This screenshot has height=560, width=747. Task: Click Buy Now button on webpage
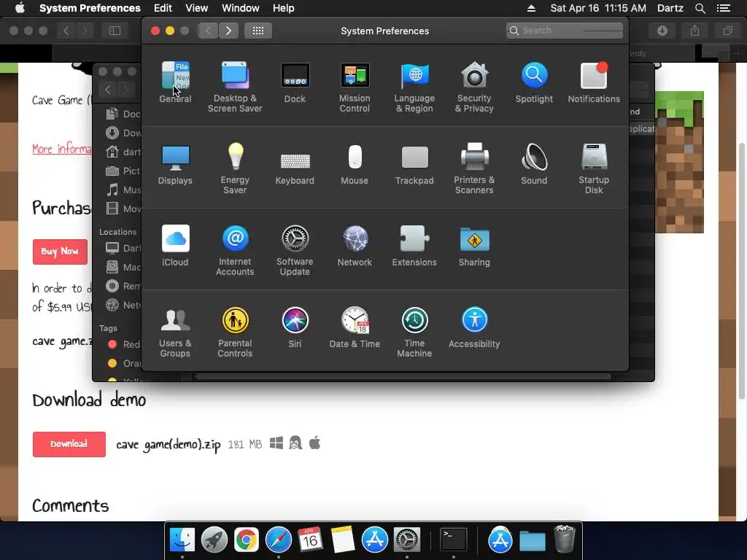click(x=60, y=252)
